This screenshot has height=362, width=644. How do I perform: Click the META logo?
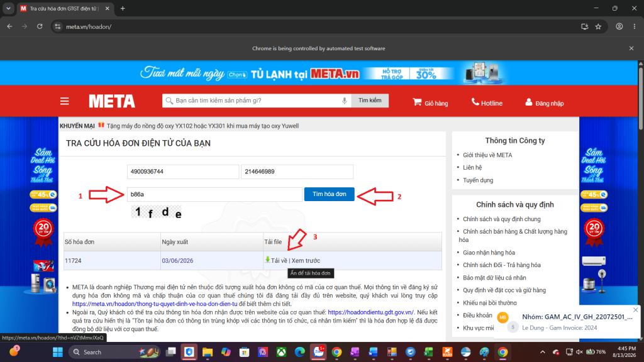pos(112,101)
